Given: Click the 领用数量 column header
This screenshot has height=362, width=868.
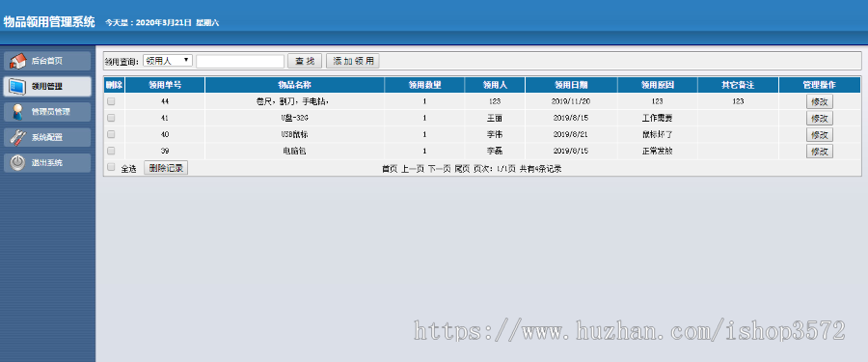Looking at the screenshot, I should pyautogui.click(x=424, y=85).
